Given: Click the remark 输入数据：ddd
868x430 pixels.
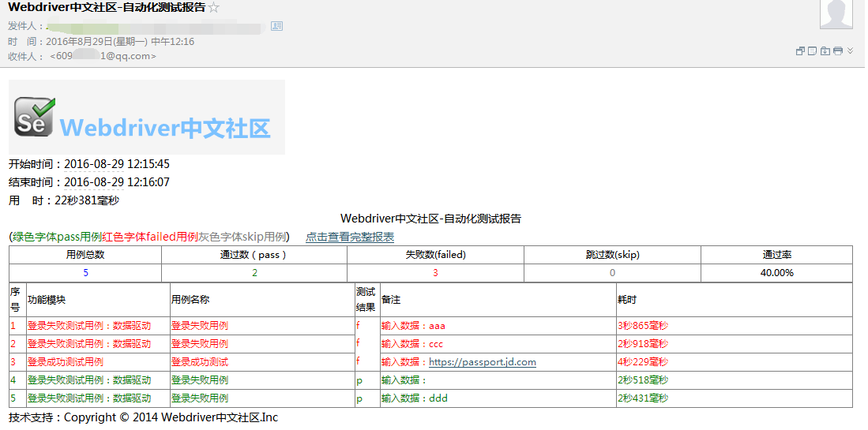Looking at the screenshot, I should click(414, 398).
